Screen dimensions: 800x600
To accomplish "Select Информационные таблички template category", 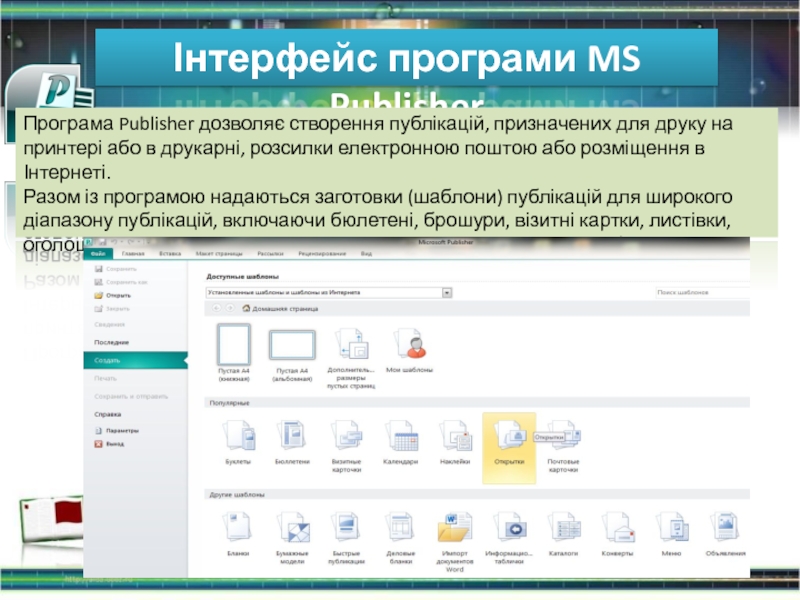I will point(509,538).
